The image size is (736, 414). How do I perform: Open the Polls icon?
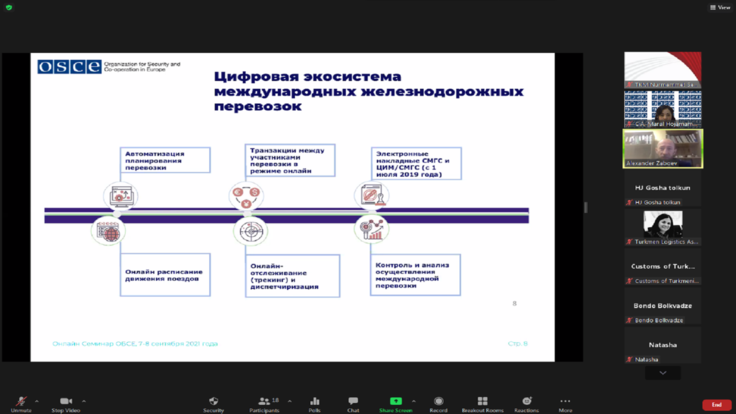315,401
